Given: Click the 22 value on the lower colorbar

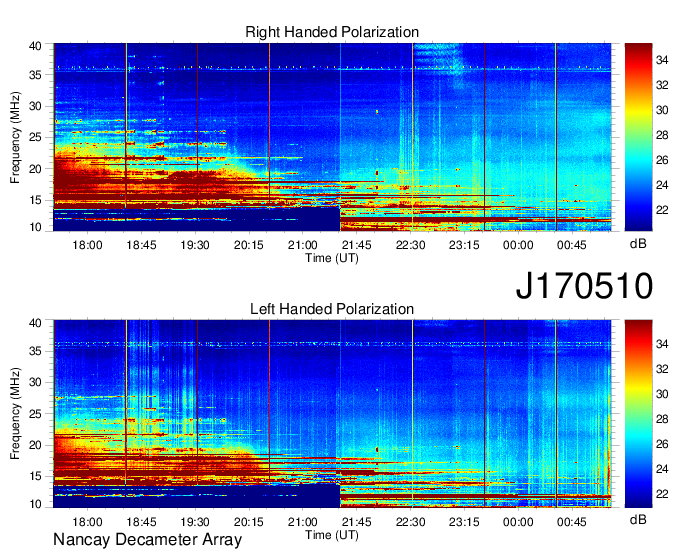Looking at the screenshot, I should pyautogui.click(x=662, y=494).
